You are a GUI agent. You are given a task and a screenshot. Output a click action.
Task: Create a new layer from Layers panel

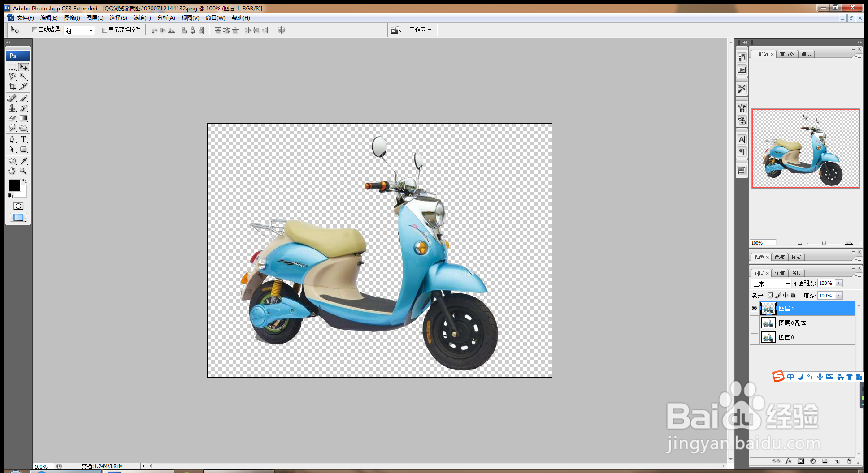(837, 461)
